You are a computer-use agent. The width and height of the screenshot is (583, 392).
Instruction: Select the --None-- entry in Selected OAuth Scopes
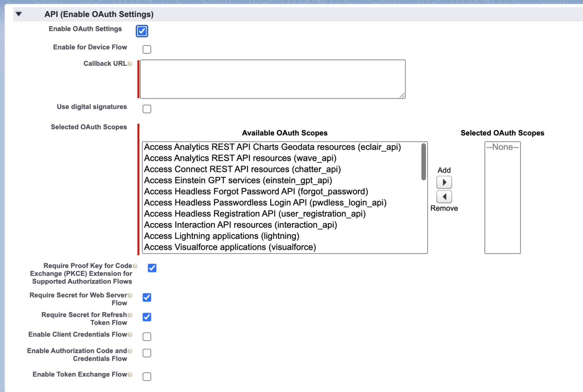tap(503, 147)
